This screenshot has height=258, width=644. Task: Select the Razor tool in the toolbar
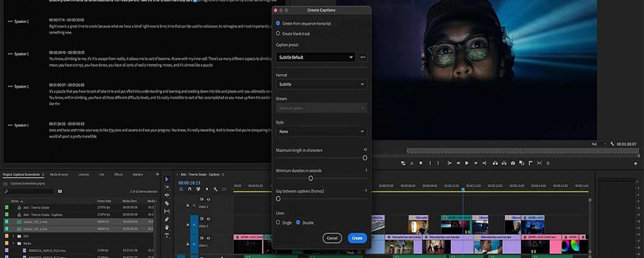point(167,203)
